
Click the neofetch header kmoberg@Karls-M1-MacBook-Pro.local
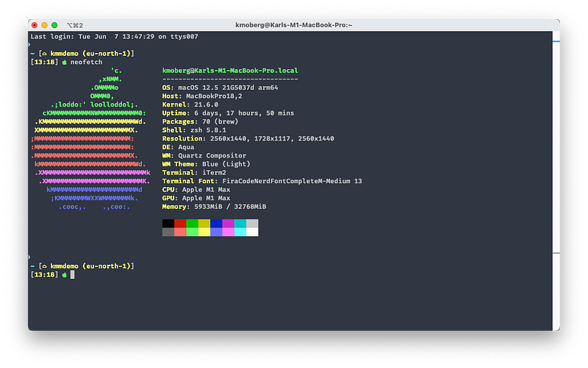tap(230, 71)
